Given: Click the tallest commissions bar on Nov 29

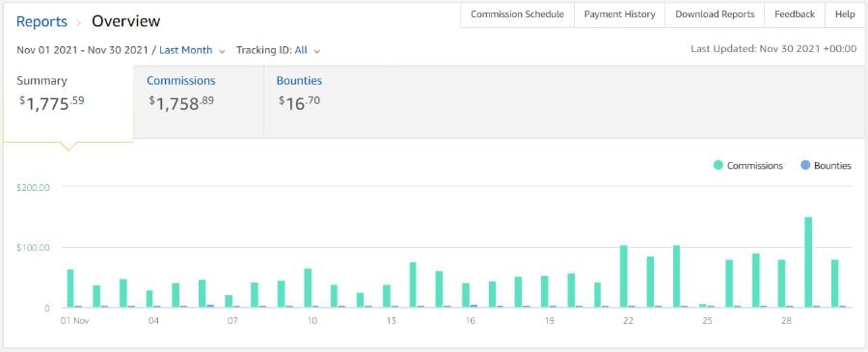Looking at the screenshot, I should tap(807, 261).
